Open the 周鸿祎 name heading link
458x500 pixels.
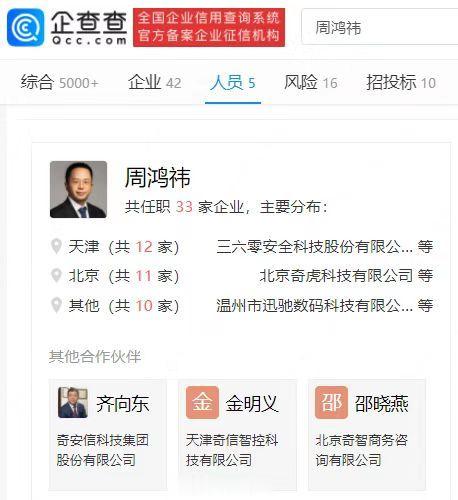coord(158,177)
